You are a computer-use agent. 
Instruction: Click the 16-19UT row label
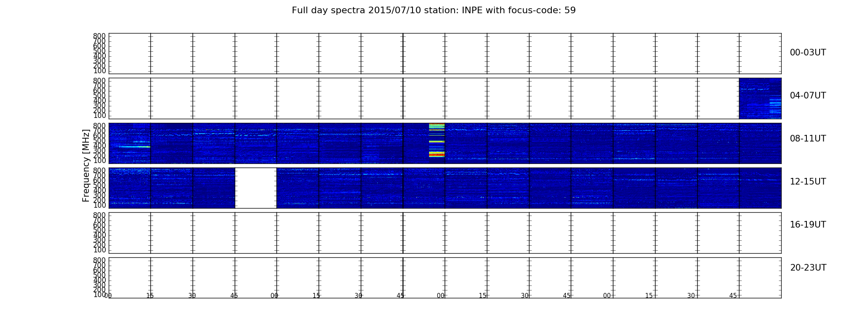[x=808, y=225]
